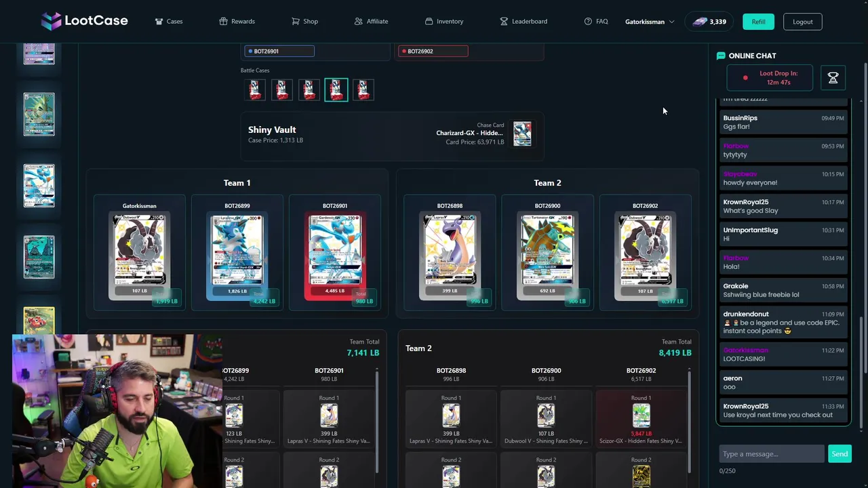Send the chat message
The width and height of the screenshot is (868, 488).
840,454
